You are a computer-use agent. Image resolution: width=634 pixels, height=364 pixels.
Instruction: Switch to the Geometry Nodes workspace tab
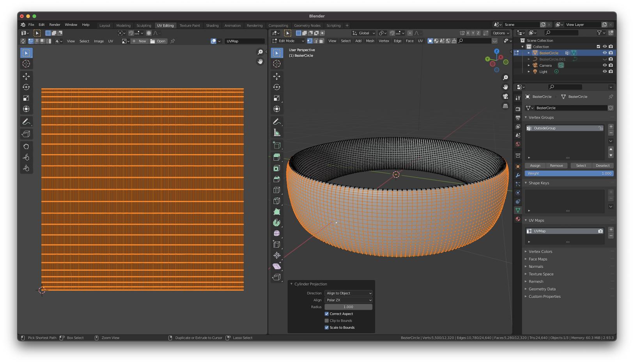(x=307, y=26)
